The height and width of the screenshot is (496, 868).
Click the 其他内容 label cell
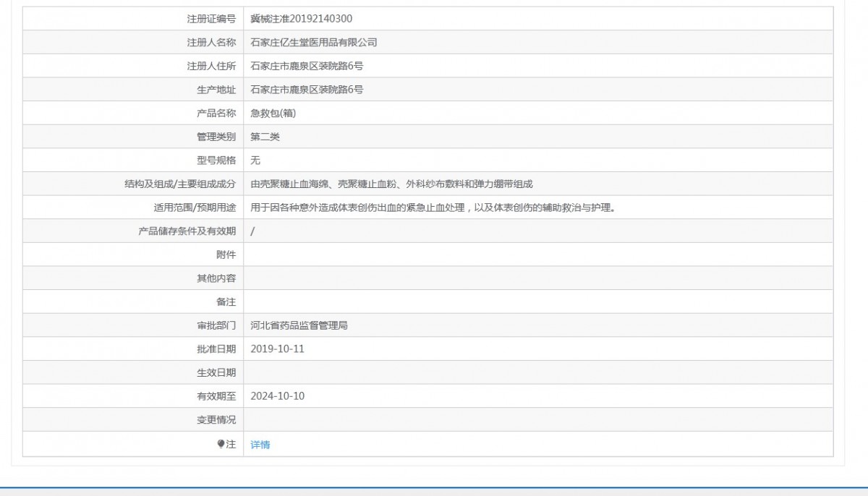[x=133, y=278]
